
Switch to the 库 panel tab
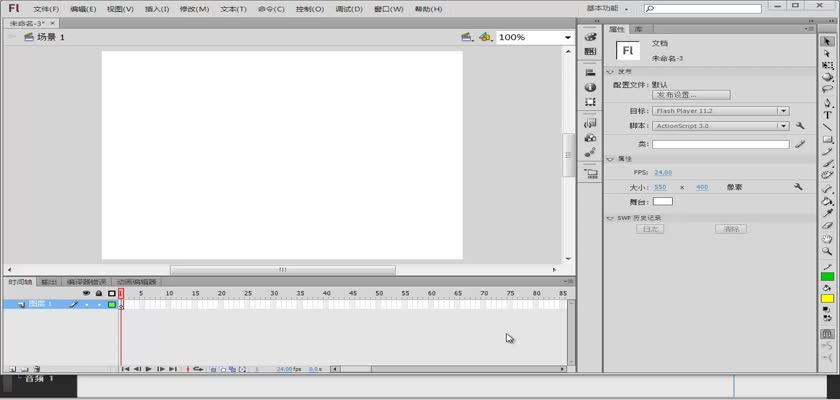[638, 30]
